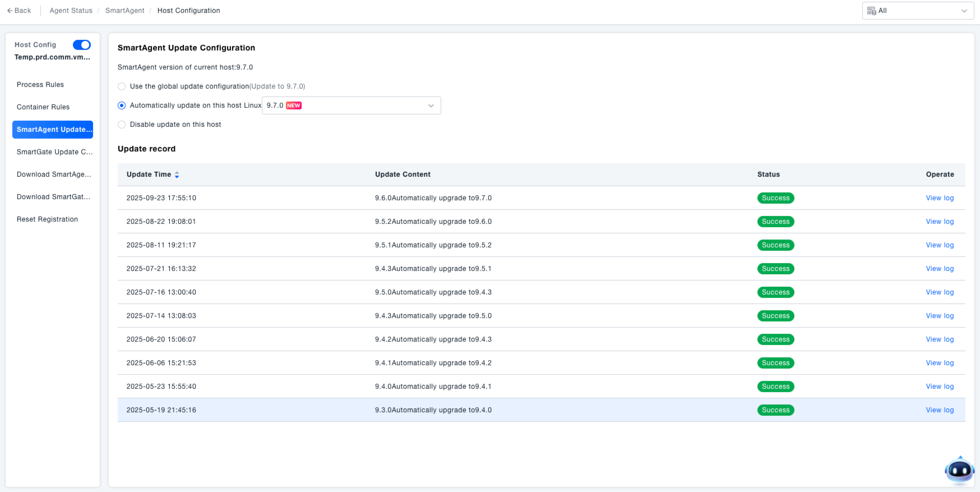
Task: Navigate to Agent Status breadcrumb
Action: 71,11
